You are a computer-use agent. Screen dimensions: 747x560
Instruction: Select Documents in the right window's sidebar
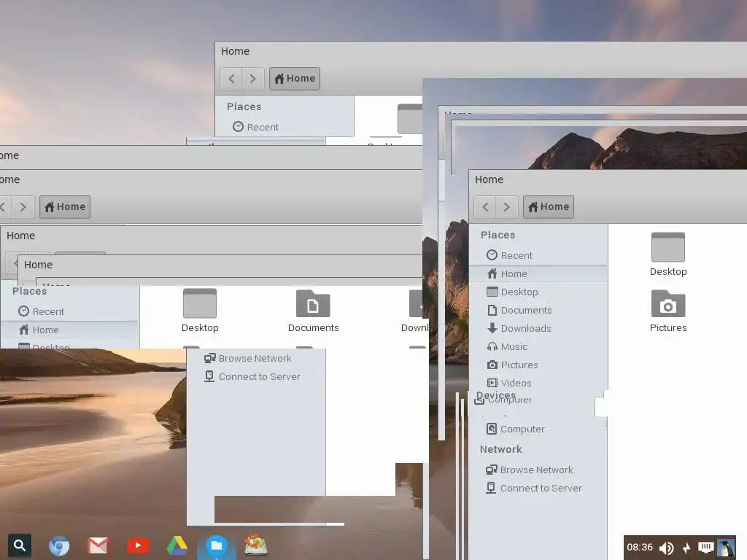tap(519, 311)
